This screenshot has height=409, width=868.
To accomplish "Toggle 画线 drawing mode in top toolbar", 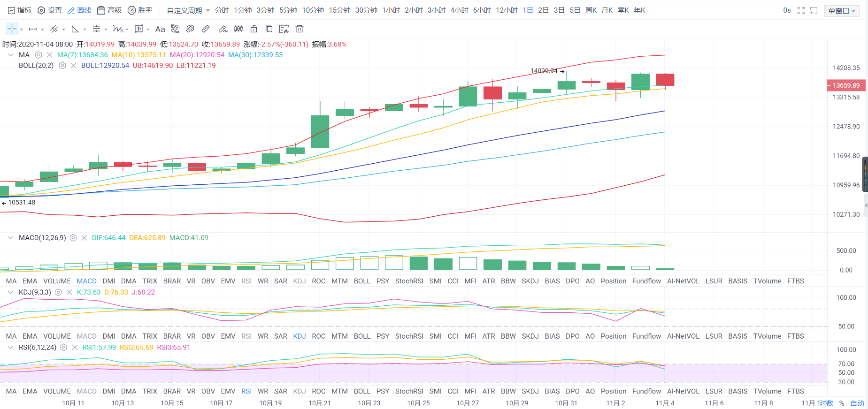I will [x=79, y=10].
